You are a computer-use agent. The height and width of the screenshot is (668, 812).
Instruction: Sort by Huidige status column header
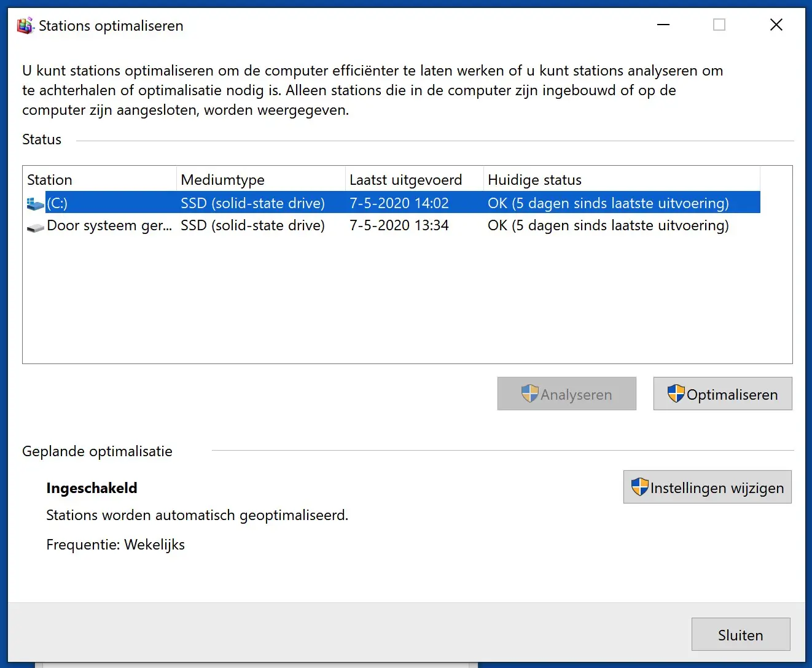tap(622, 180)
